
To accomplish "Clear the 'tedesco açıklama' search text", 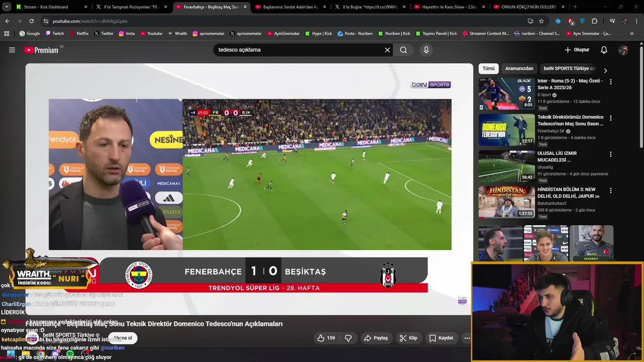I will [387, 50].
